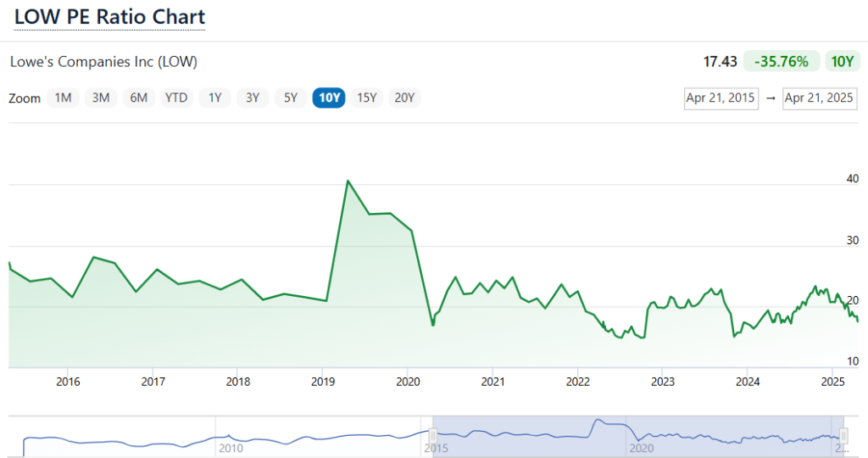Choose the 3Y zoom button

(253, 98)
